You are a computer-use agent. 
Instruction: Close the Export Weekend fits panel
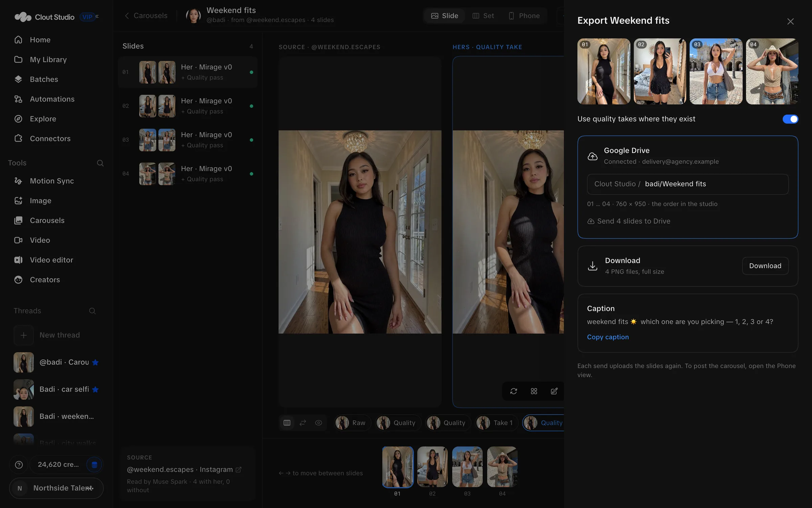click(790, 21)
